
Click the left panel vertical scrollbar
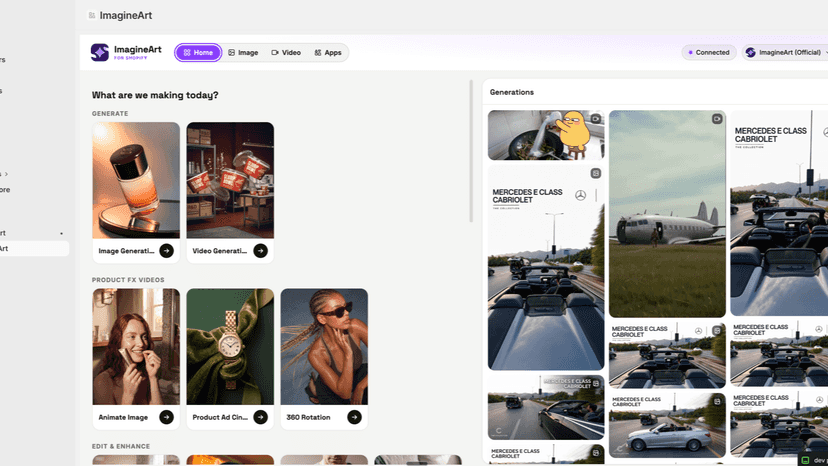[471, 151]
